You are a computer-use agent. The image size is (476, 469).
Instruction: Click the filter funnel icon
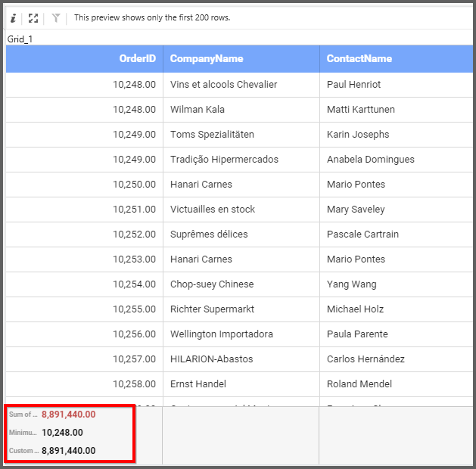click(56, 17)
